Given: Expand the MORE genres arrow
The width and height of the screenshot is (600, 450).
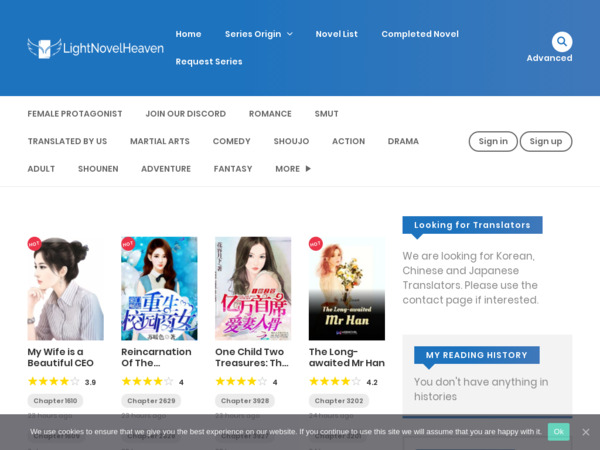Looking at the screenshot, I should 308,169.
